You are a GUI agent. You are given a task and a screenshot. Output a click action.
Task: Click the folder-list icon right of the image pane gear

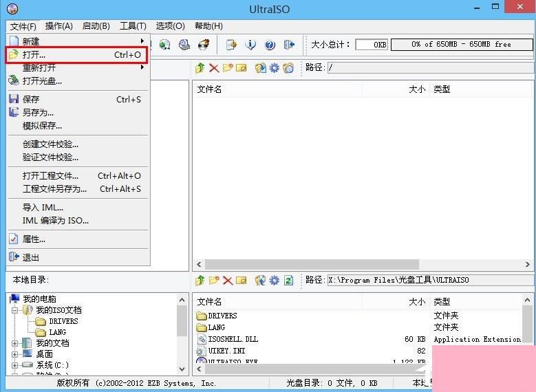(x=288, y=67)
